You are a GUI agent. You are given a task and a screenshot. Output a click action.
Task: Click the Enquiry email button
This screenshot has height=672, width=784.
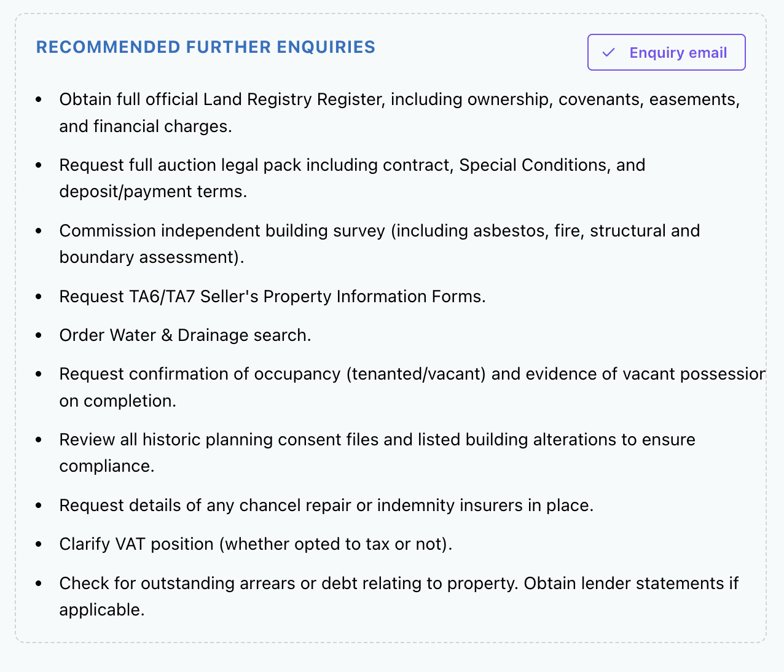pyautogui.click(x=666, y=52)
